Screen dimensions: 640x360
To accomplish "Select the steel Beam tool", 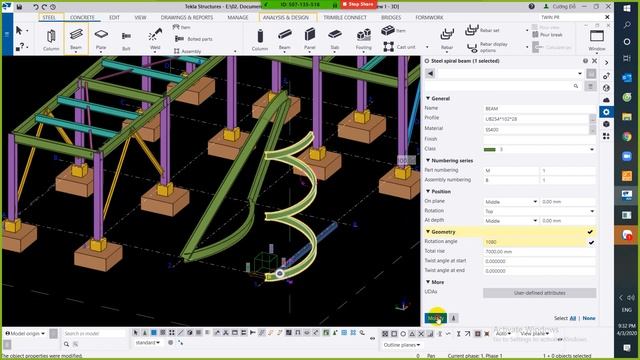I will coord(76,39).
